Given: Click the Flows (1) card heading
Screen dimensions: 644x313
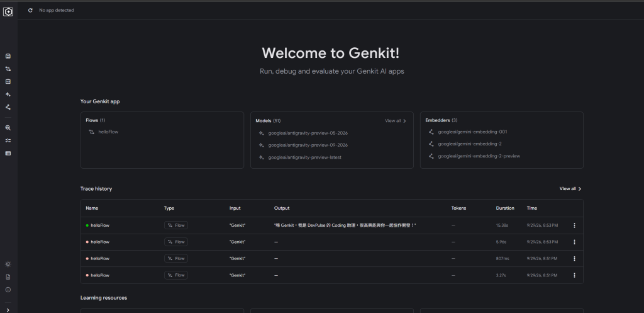Looking at the screenshot, I should (x=96, y=120).
